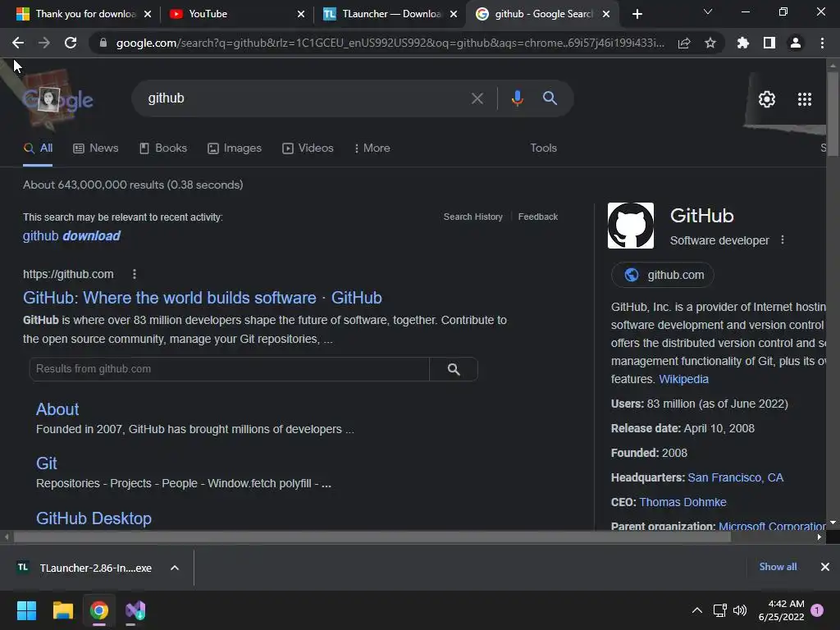The height and width of the screenshot is (630, 840).
Task: Open the About sitelink
Action: point(57,409)
